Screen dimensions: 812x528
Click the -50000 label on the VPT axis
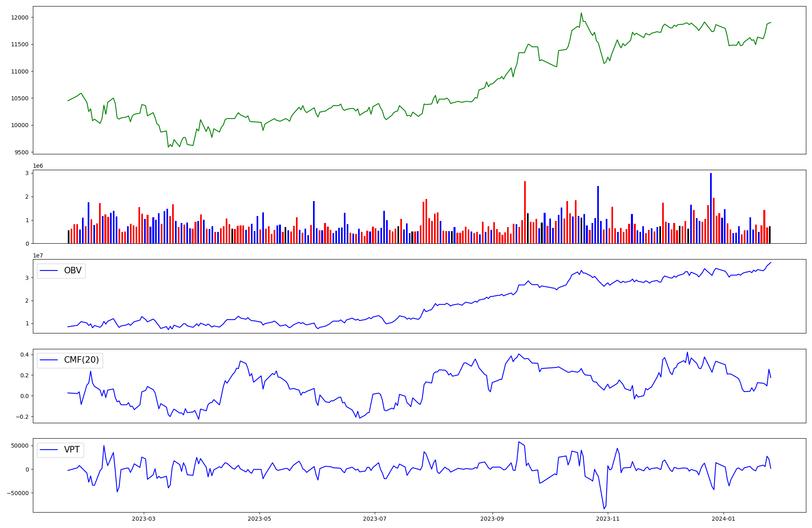click(x=17, y=493)
